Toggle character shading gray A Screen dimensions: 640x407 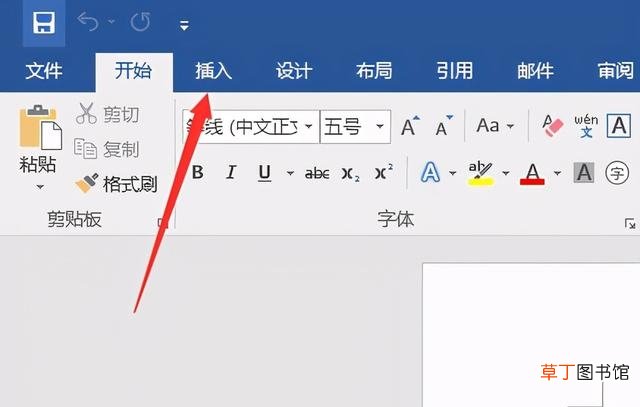584,172
